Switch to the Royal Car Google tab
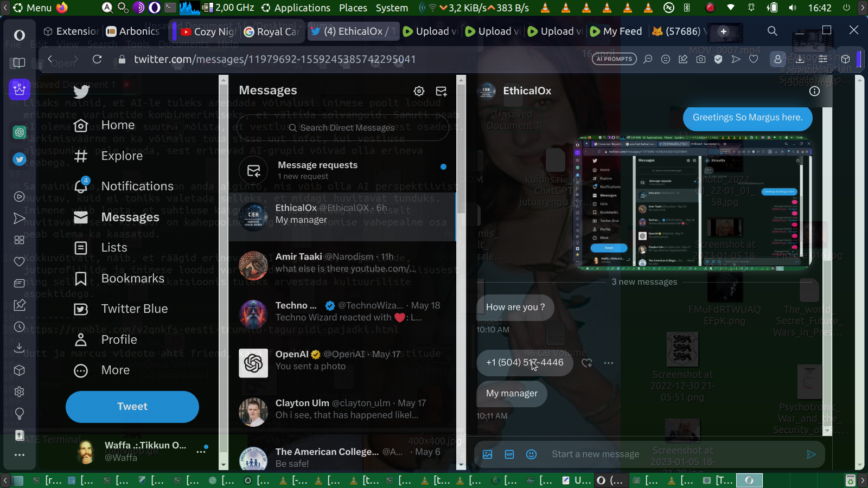868x488 pixels. (x=271, y=31)
